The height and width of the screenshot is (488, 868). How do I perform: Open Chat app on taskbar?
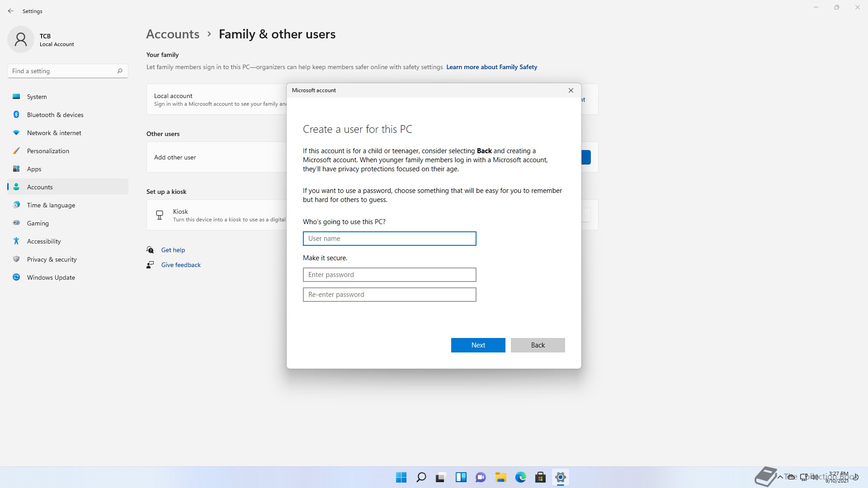coord(481,477)
